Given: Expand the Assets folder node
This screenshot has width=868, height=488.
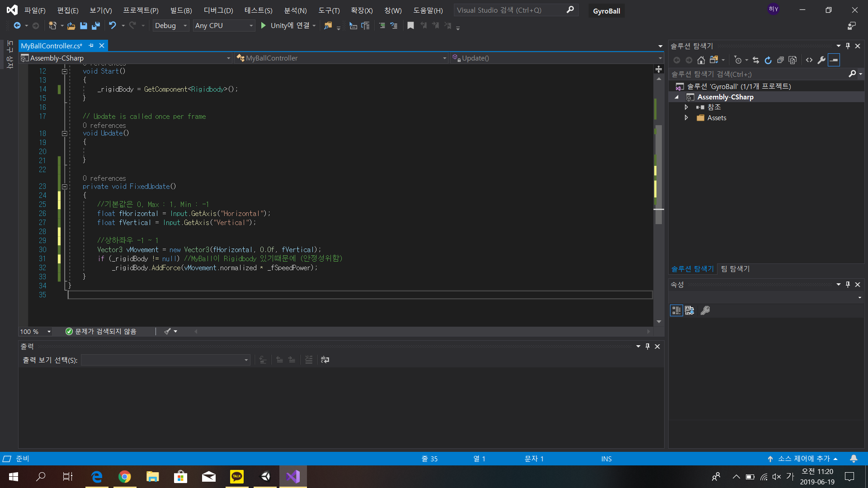Looking at the screenshot, I should pyautogui.click(x=686, y=117).
